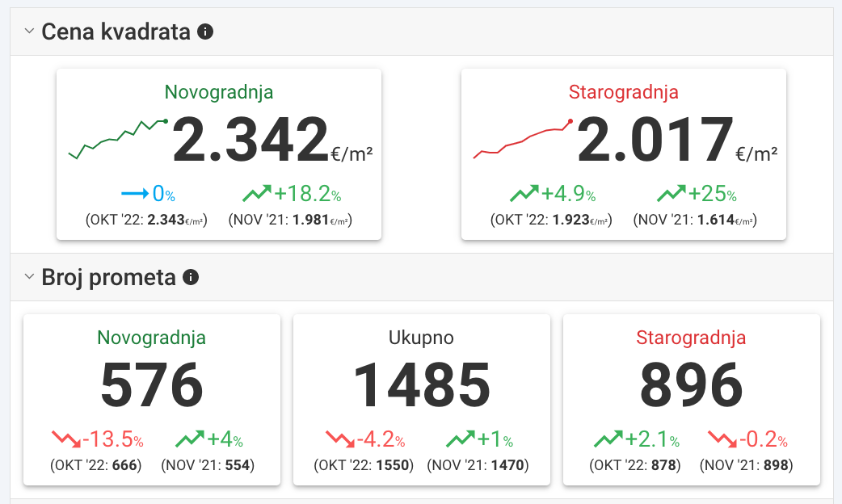Click the Novogradnja transactions count 576
Viewport: 842px width, 504px height.
tap(151, 385)
